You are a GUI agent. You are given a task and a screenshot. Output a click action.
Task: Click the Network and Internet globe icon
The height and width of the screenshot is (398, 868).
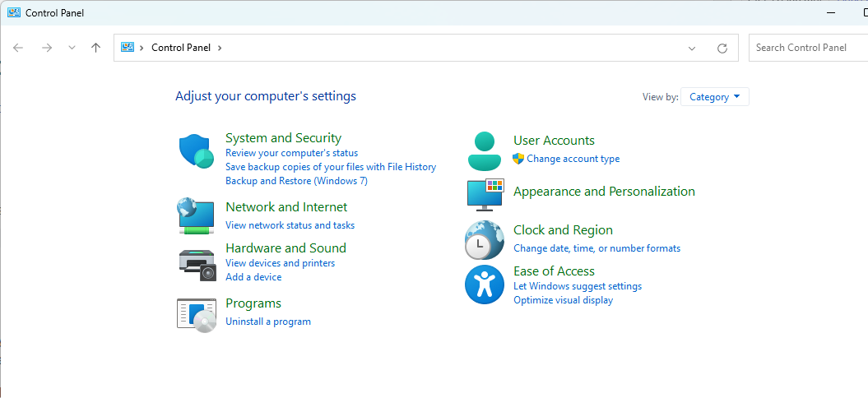[x=196, y=216]
